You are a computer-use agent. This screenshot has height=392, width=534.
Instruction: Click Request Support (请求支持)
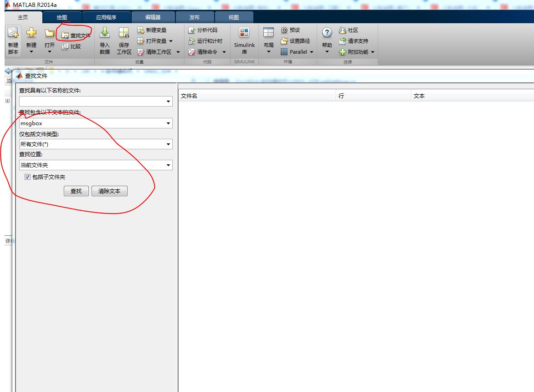tap(354, 41)
